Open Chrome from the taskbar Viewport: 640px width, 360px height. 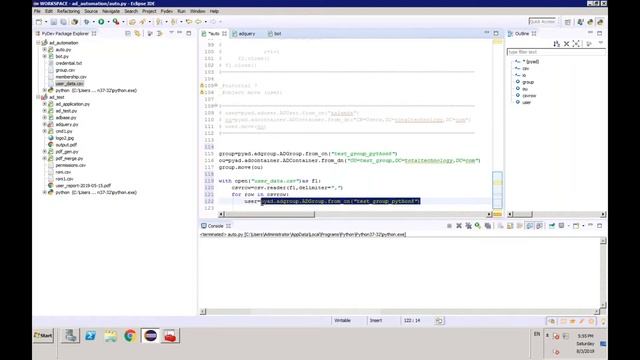coord(130,336)
